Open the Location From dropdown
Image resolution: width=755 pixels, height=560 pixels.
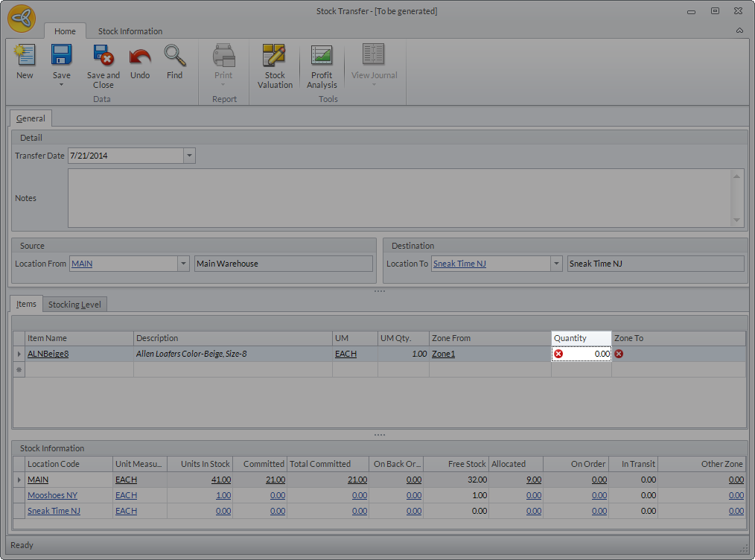[184, 264]
